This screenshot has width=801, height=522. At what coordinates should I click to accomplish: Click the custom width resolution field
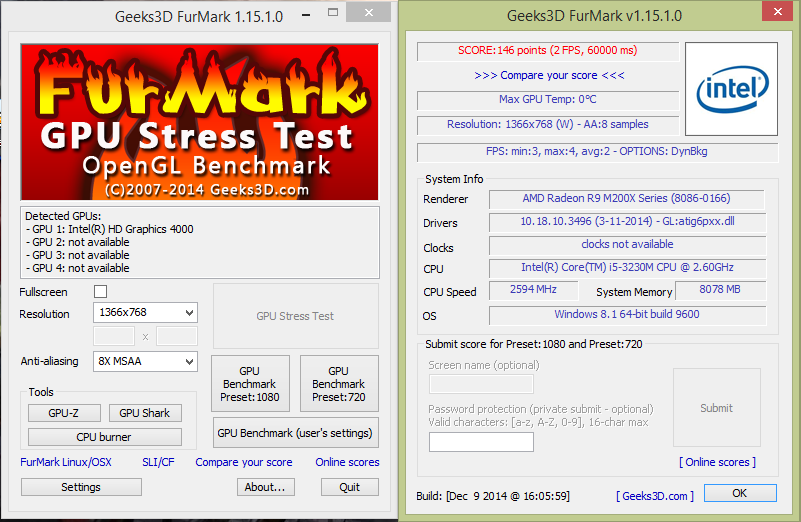(x=113, y=337)
